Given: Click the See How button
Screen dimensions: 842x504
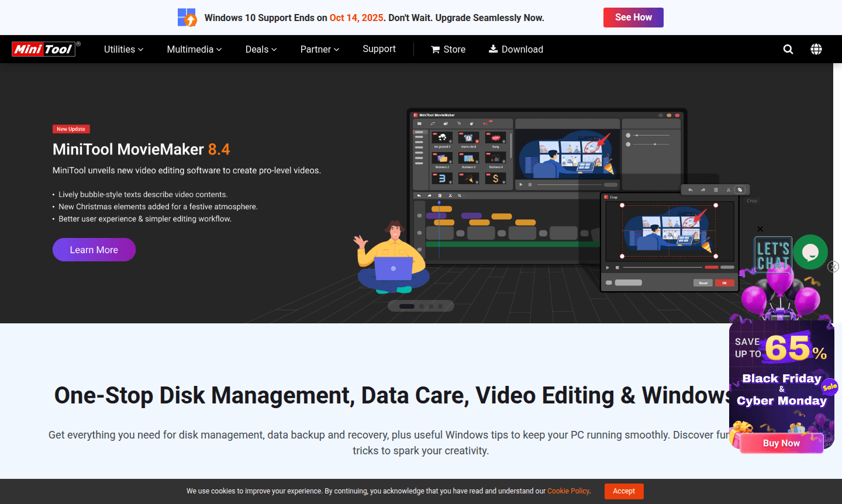Looking at the screenshot, I should click(x=633, y=18).
